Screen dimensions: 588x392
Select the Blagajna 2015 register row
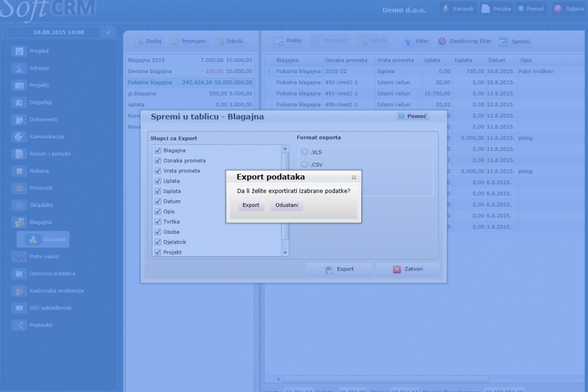[x=190, y=60]
